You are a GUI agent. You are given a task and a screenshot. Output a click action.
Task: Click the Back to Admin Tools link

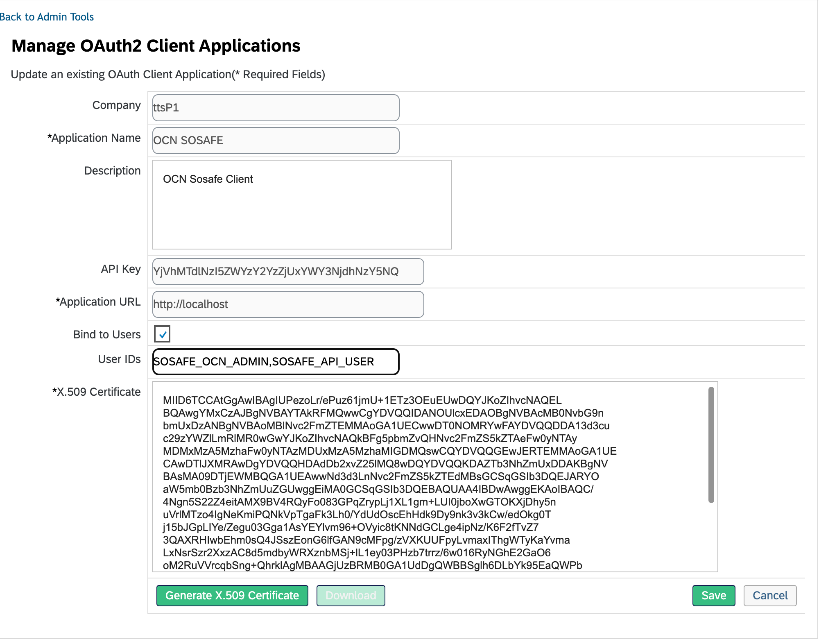[47, 17]
